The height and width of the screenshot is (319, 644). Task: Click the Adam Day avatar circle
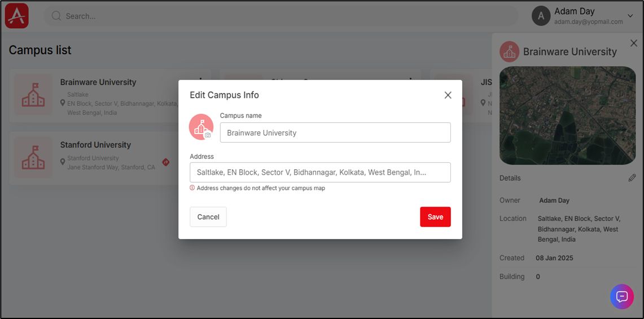541,16
